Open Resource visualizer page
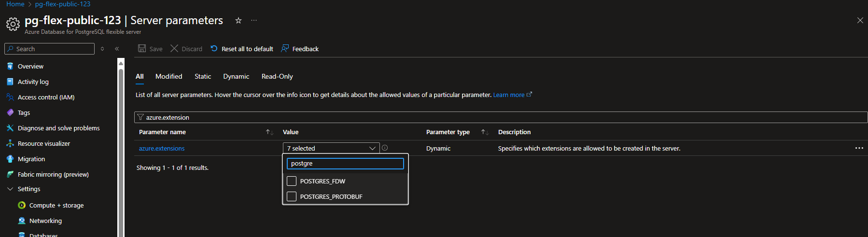The width and height of the screenshot is (868, 237). pyautogui.click(x=44, y=143)
